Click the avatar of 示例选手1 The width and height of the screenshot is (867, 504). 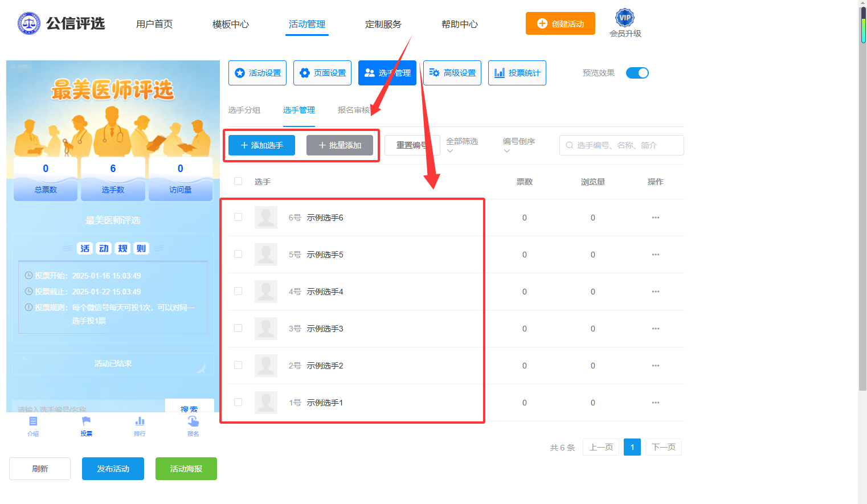[x=266, y=403]
